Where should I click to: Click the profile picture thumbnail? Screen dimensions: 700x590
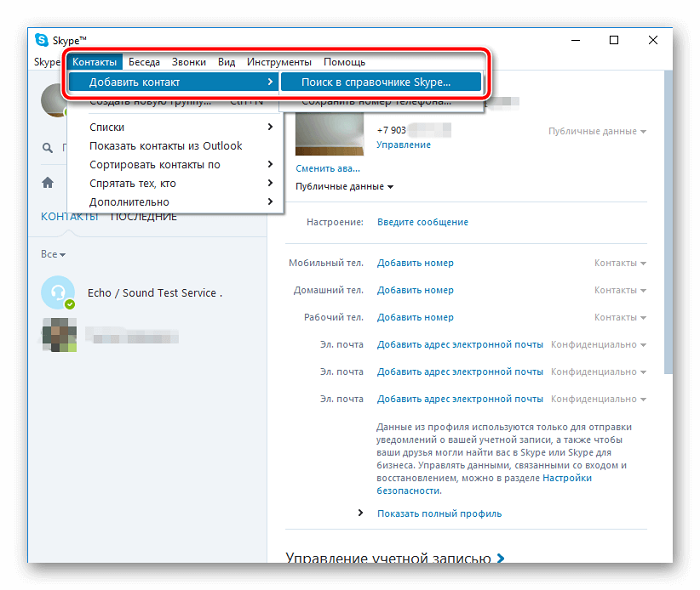[x=329, y=134]
